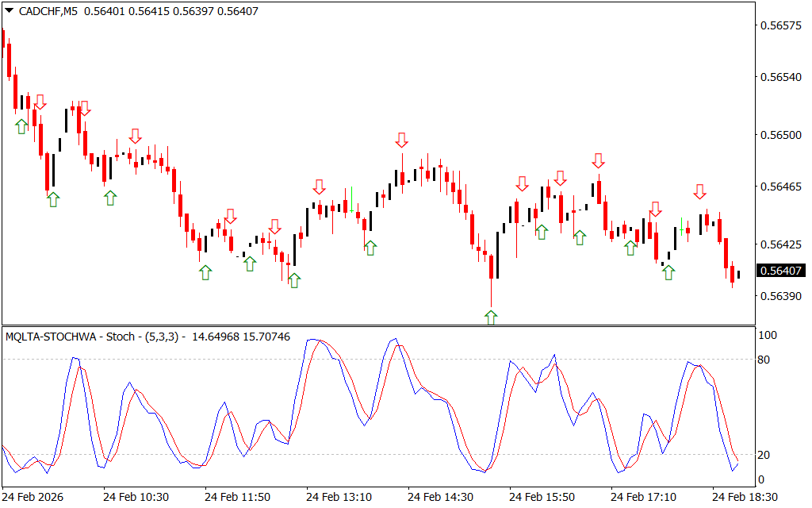Select the green up arrow between 13:10 and 14:30
This screenshot has width=812, height=508.
coord(370,247)
